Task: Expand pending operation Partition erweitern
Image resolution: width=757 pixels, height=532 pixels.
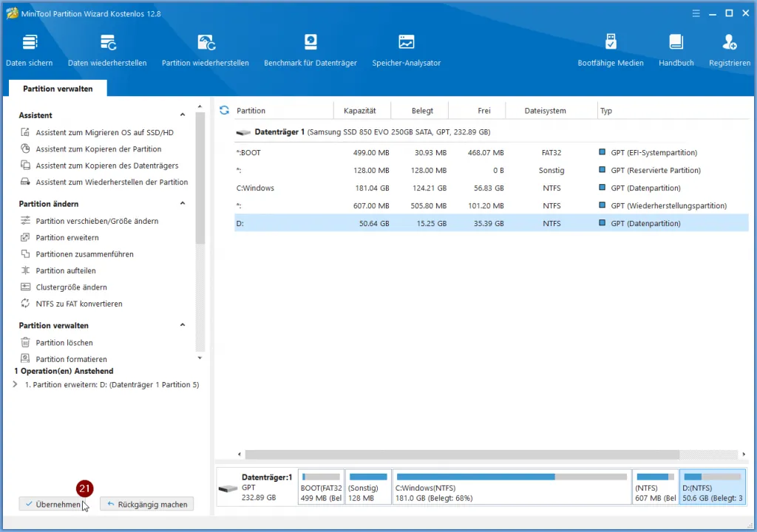Action: pos(16,385)
